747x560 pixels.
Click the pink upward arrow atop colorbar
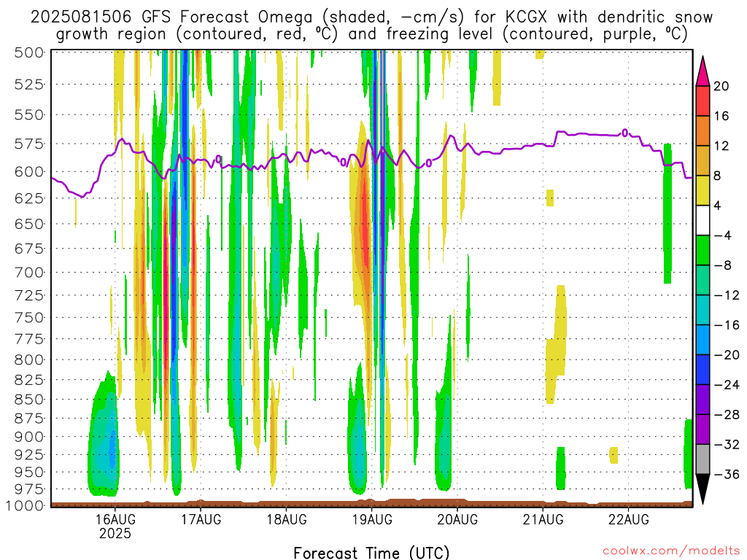coord(703,71)
